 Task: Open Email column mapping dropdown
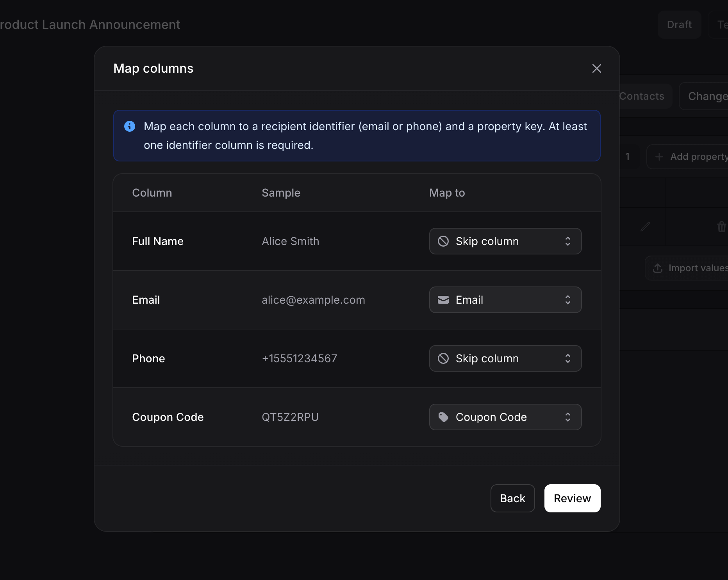505,300
